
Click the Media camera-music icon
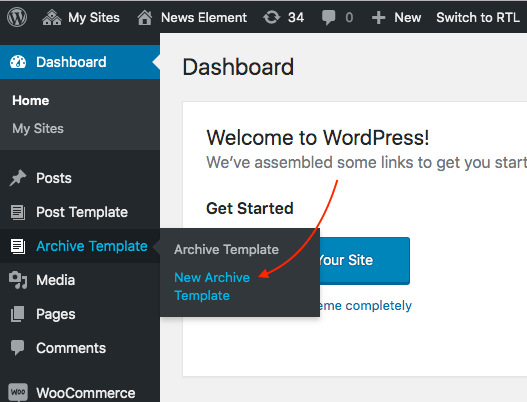(x=18, y=280)
